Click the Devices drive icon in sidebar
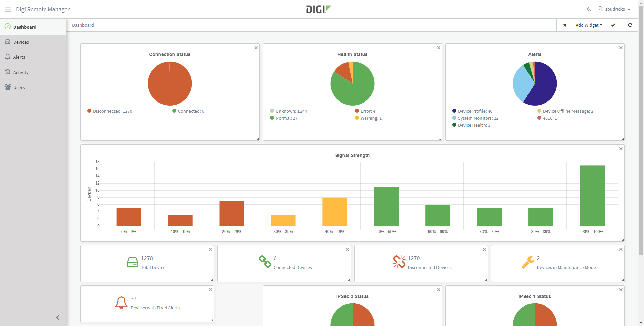 [x=8, y=42]
